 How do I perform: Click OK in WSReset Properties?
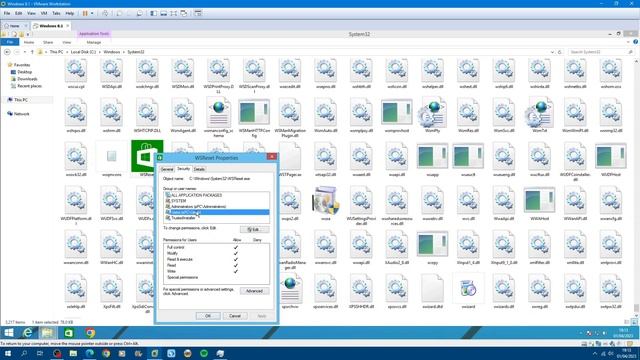[208, 316]
